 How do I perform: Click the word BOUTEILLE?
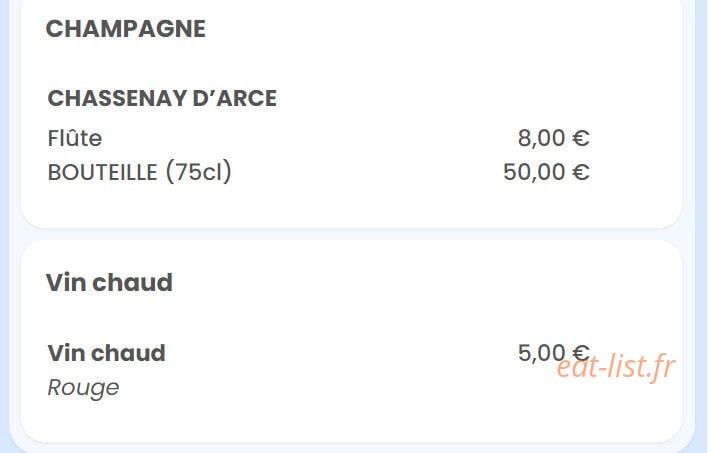[x=102, y=172]
